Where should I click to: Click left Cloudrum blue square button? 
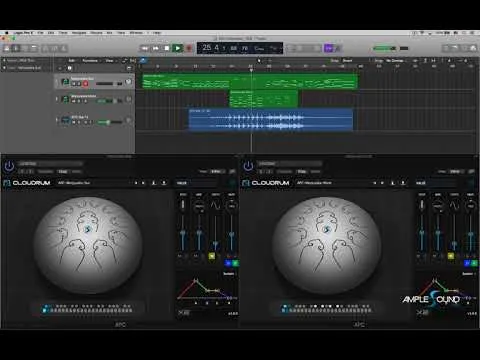click(228, 263)
